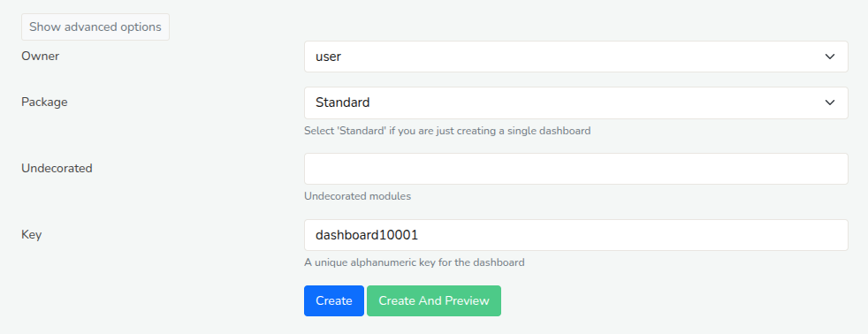Open the Owner dropdown
The height and width of the screenshot is (334, 868).
click(575, 57)
